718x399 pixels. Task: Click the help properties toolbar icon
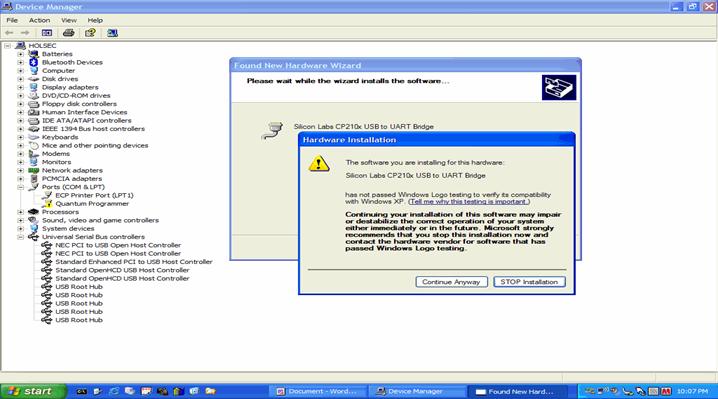pos(90,33)
